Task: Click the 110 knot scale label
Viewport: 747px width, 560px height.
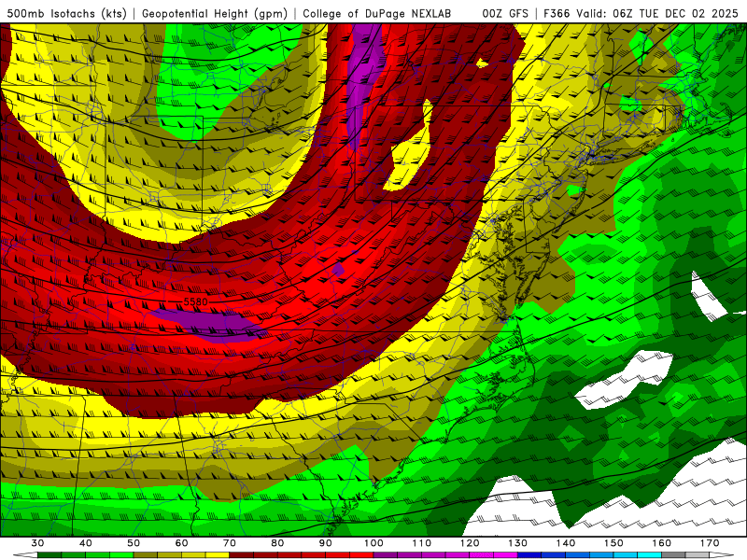Action: (x=422, y=543)
